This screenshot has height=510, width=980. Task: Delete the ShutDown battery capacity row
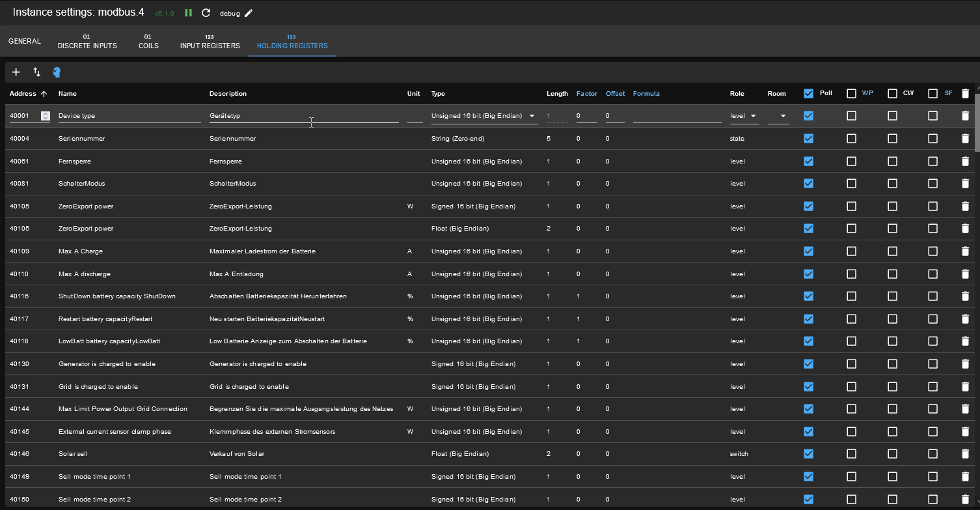pos(965,296)
